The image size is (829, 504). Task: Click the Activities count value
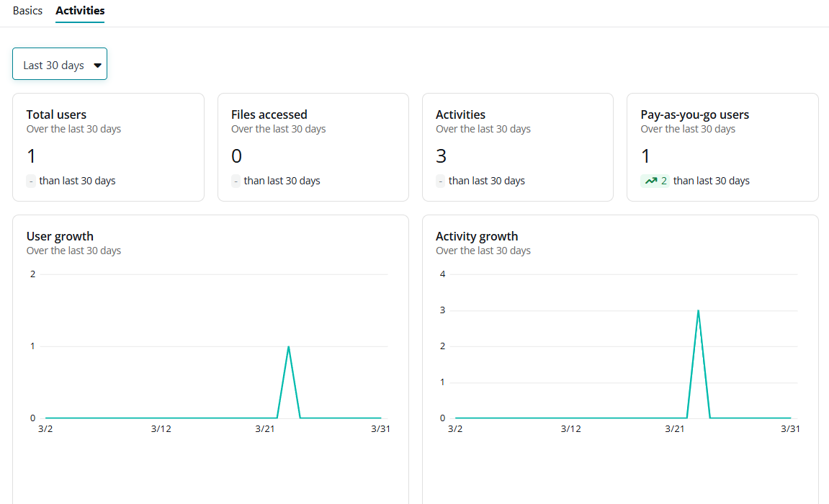(x=442, y=156)
